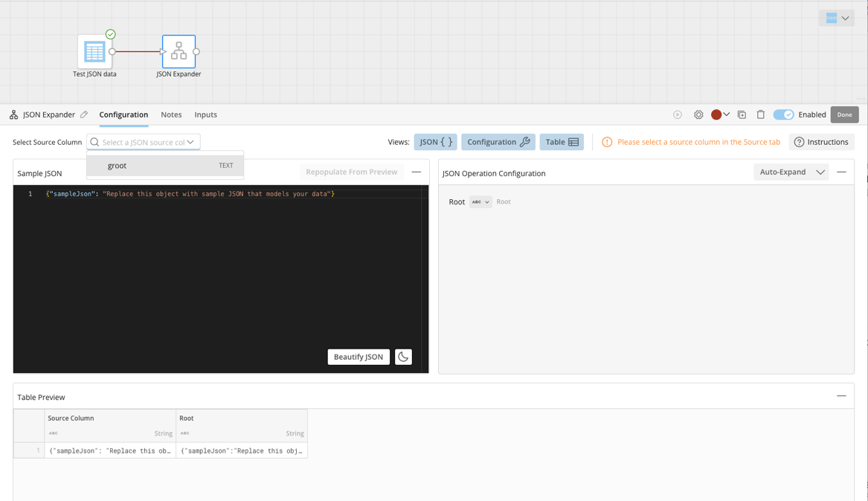The width and height of the screenshot is (868, 501).
Task: Choose groot from the source column list
Action: coord(165,165)
